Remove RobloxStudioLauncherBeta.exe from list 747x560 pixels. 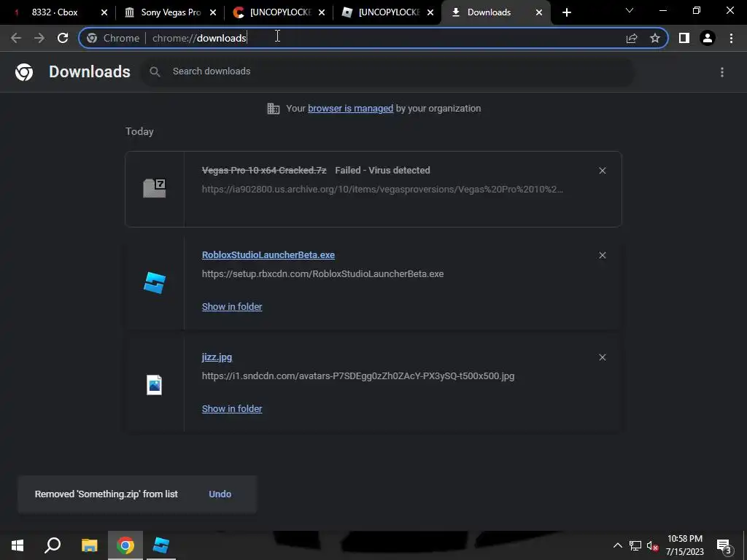click(602, 255)
